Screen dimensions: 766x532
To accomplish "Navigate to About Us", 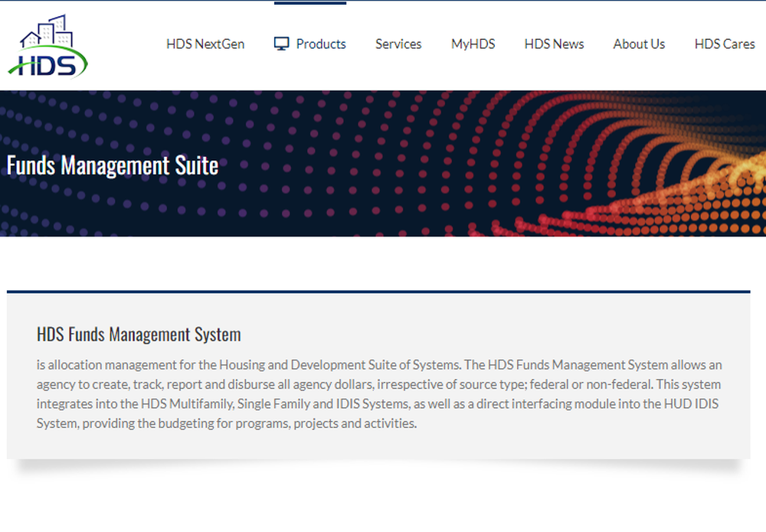I will (639, 44).
